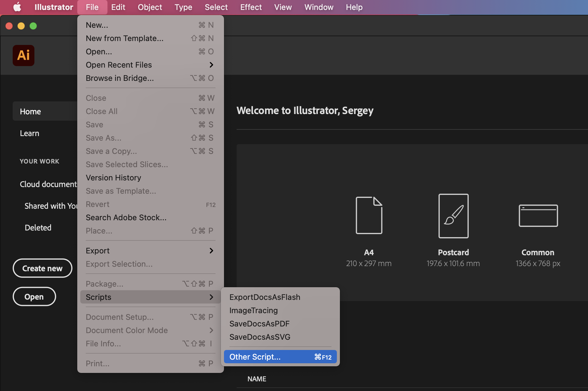Choose the Postcard brush preset icon
588x391 pixels.
tap(453, 216)
